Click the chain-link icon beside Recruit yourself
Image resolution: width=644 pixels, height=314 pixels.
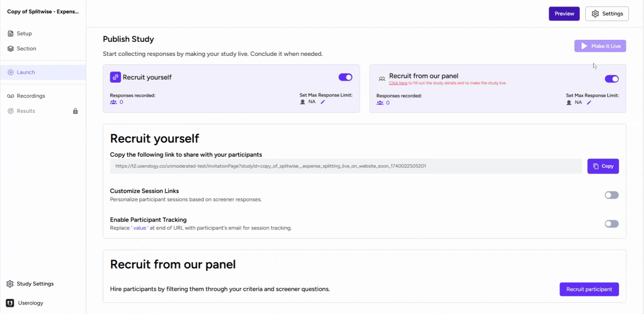click(x=116, y=77)
